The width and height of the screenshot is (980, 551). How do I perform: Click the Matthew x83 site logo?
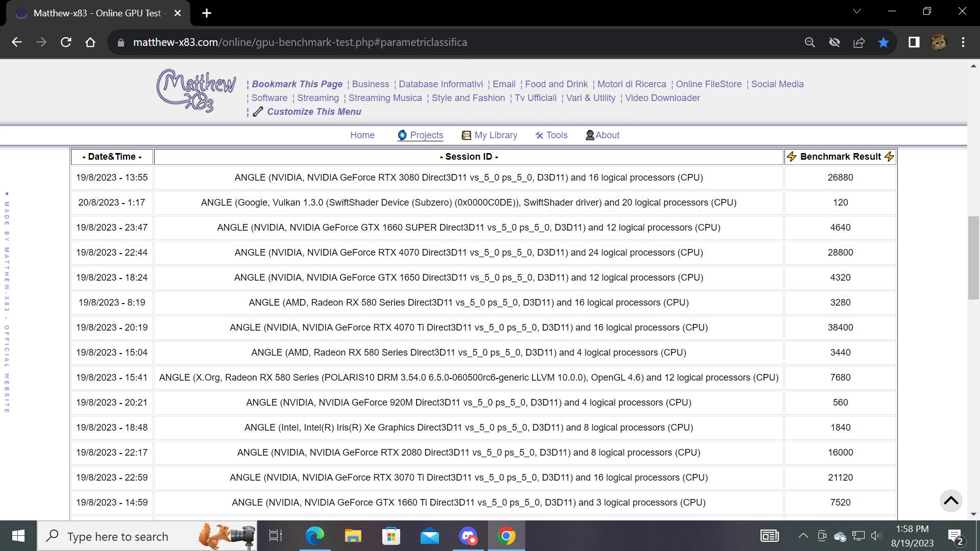[x=196, y=91]
